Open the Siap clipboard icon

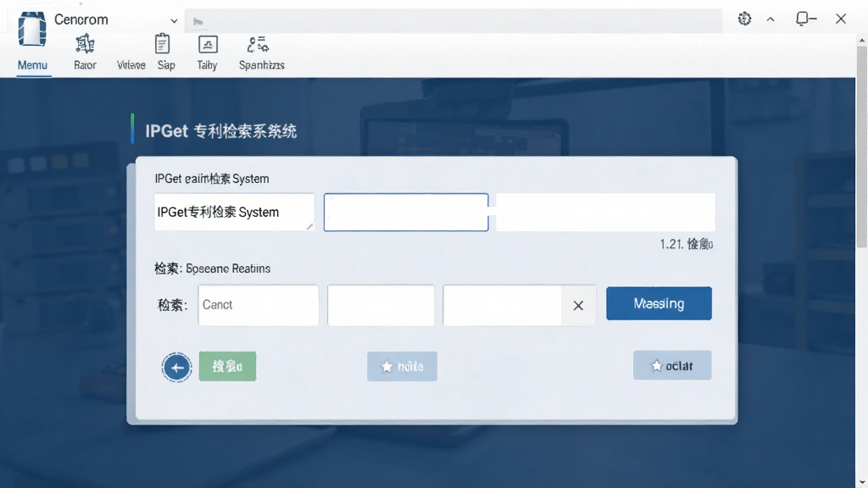tap(162, 44)
